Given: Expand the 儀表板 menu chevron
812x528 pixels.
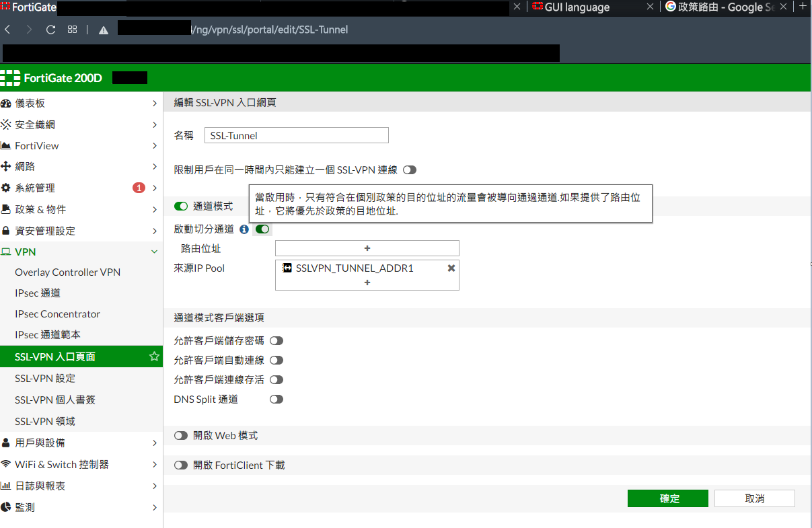Looking at the screenshot, I should (155, 104).
